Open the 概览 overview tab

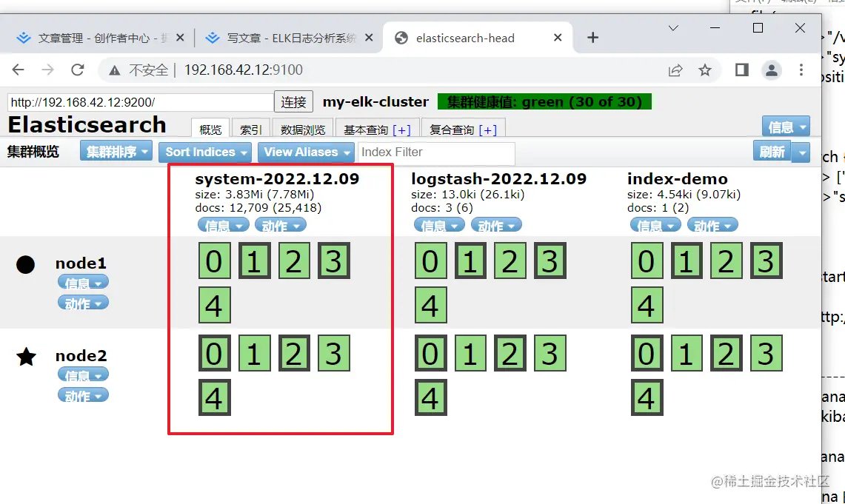click(x=210, y=130)
